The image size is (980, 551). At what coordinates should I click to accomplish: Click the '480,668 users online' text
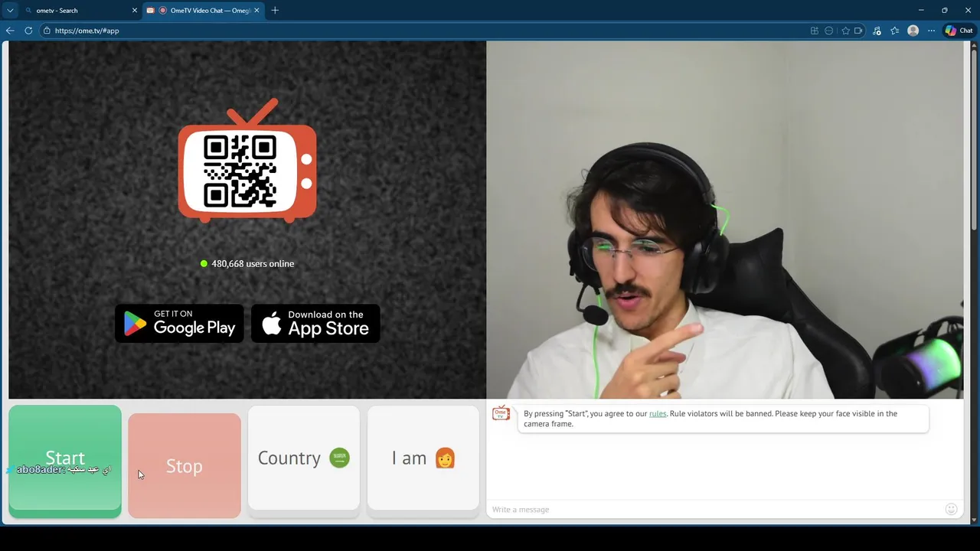[253, 263]
